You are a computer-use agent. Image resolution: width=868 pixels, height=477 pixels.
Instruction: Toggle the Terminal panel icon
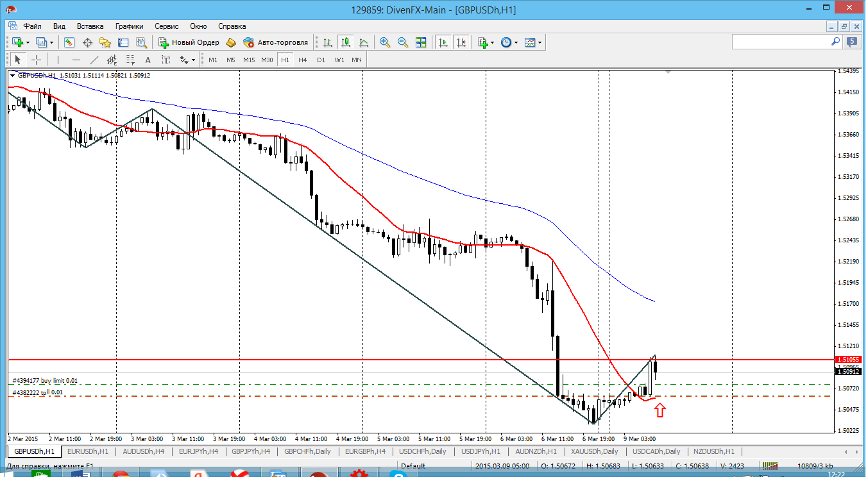(123, 42)
